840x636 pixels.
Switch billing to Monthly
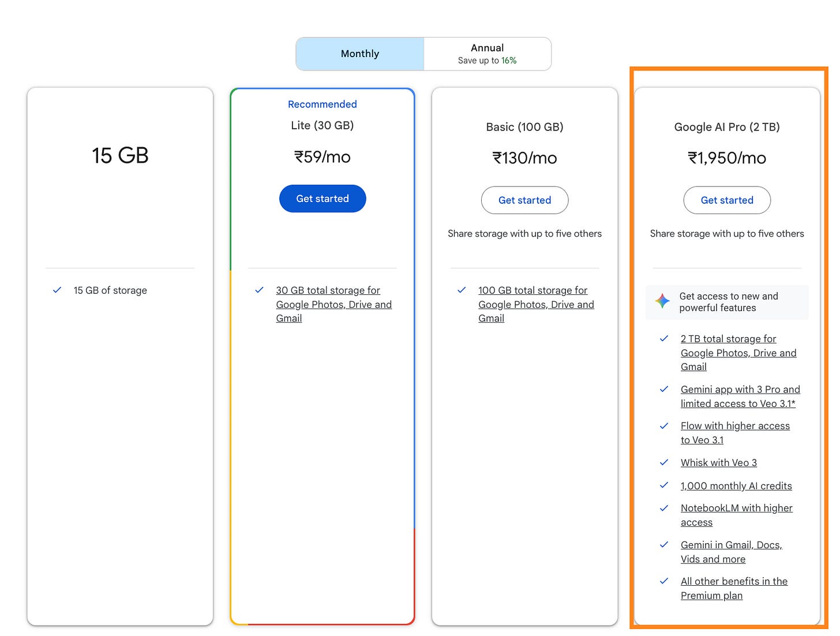click(360, 54)
